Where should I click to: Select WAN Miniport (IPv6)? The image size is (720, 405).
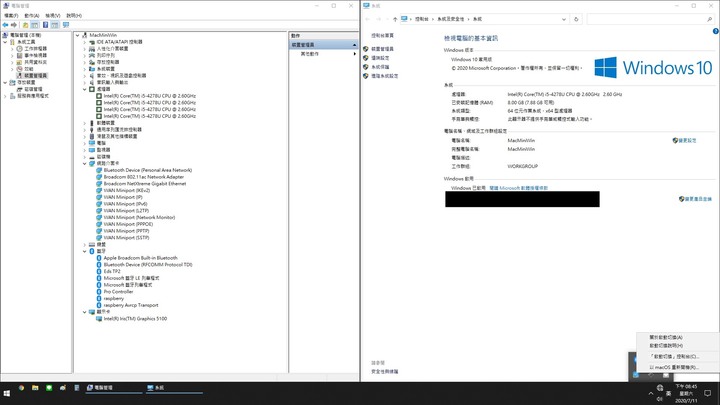(125, 204)
